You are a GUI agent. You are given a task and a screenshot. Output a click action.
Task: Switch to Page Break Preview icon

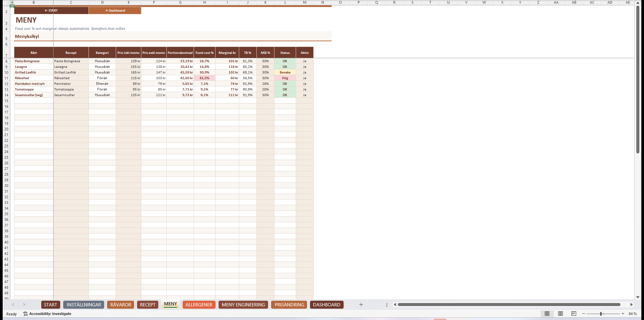[574, 314]
